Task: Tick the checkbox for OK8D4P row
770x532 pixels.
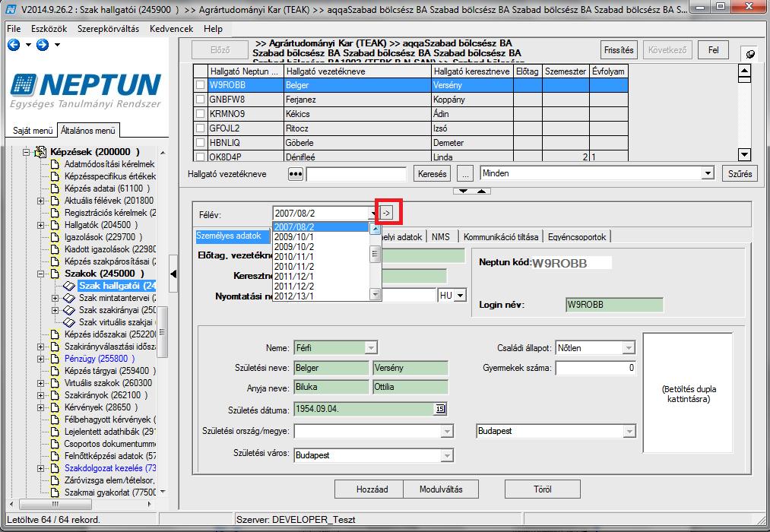Action: 201,157
